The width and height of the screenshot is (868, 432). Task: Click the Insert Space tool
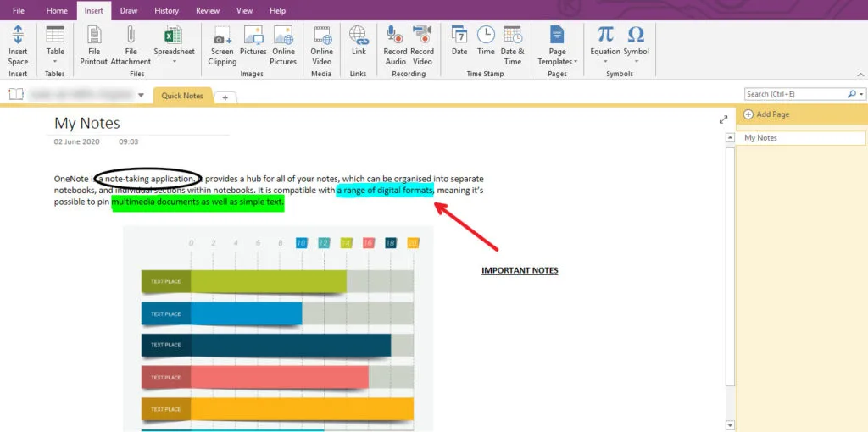[18, 46]
